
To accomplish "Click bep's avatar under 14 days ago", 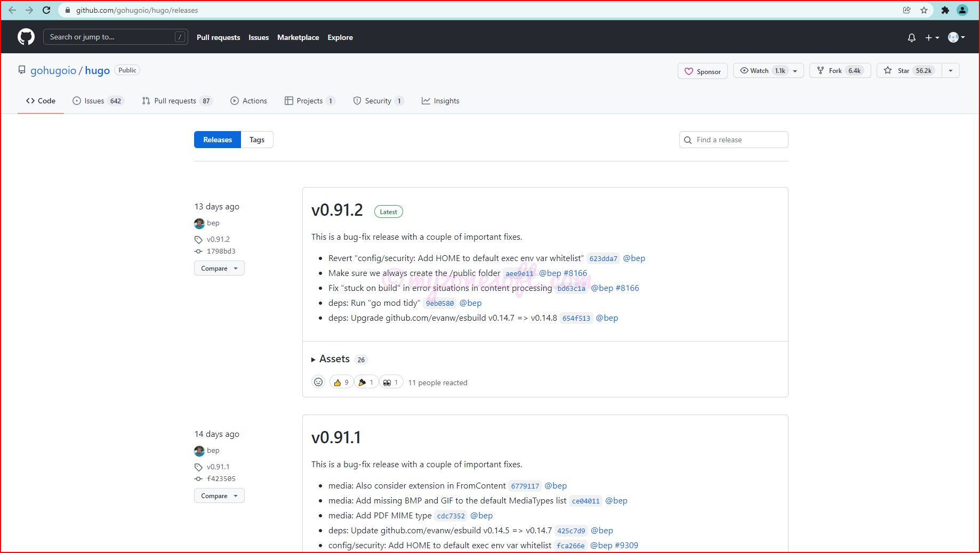I will [199, 451].
